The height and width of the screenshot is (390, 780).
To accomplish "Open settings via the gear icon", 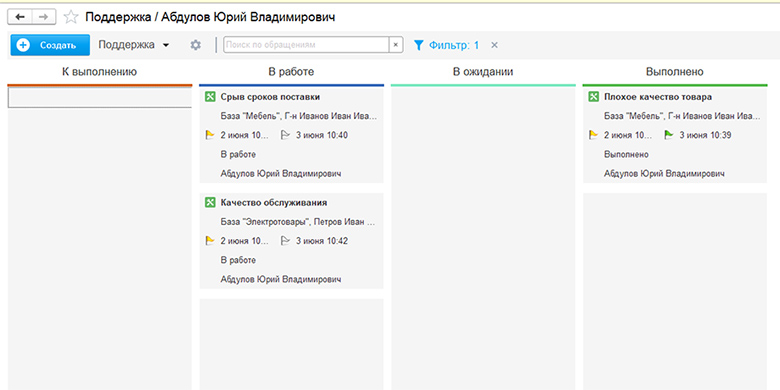I will 195,45.
